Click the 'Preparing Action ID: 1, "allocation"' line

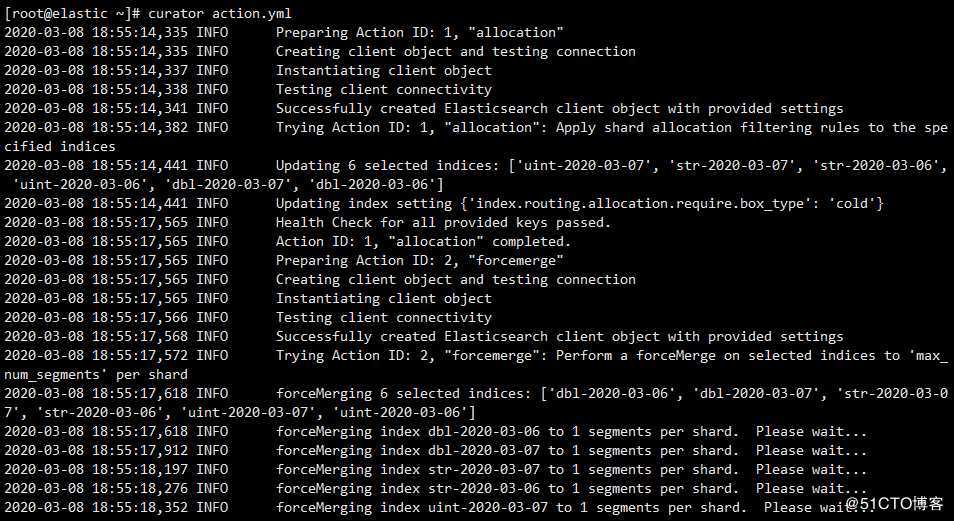[420, 32]
